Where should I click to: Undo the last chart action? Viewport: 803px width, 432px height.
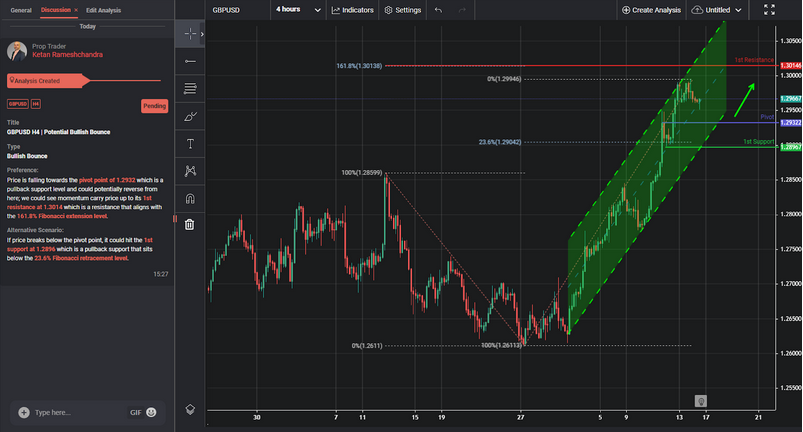click(438, 10)
